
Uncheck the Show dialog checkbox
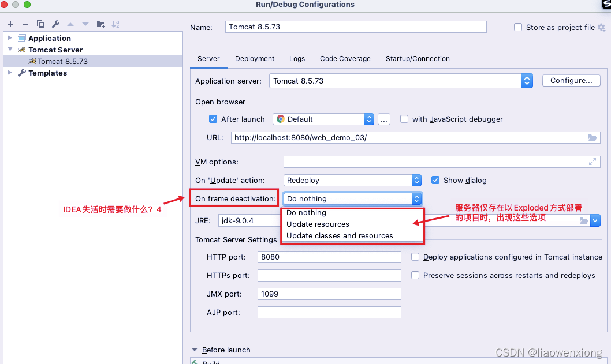click(x=435, y=180)
